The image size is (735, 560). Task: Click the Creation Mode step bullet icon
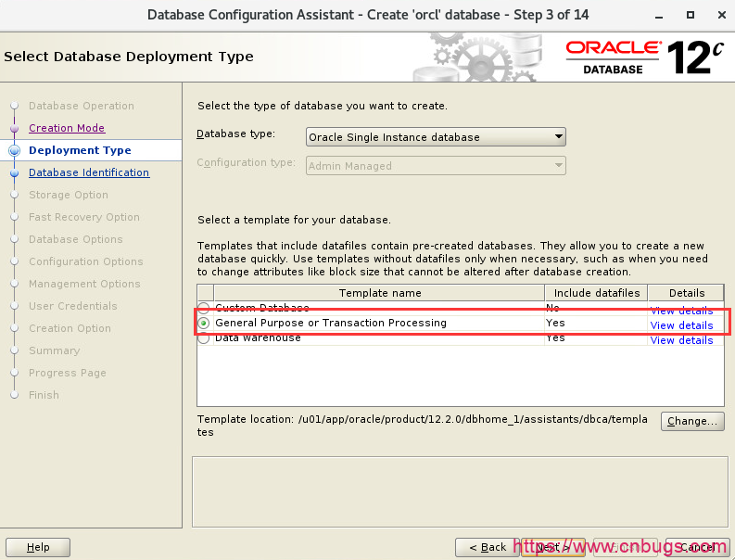(x=14, y=128)
